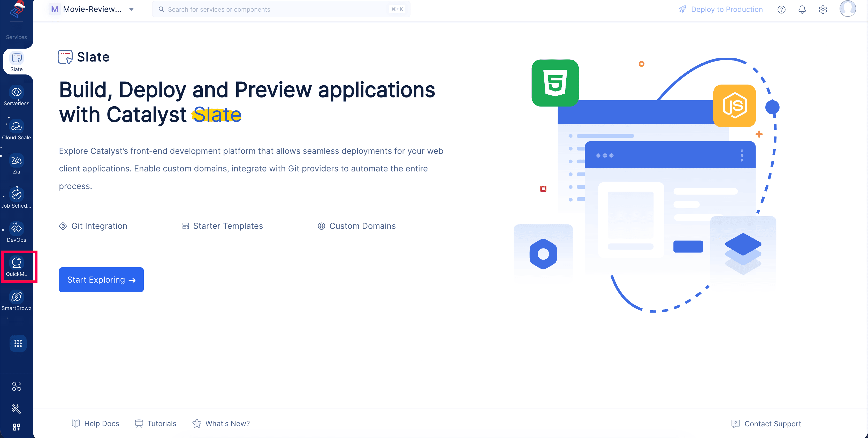Click the HTML5 badge in illustration
Image resolution: width=868 pixels, height=438 pixels.
coord(555,83)
